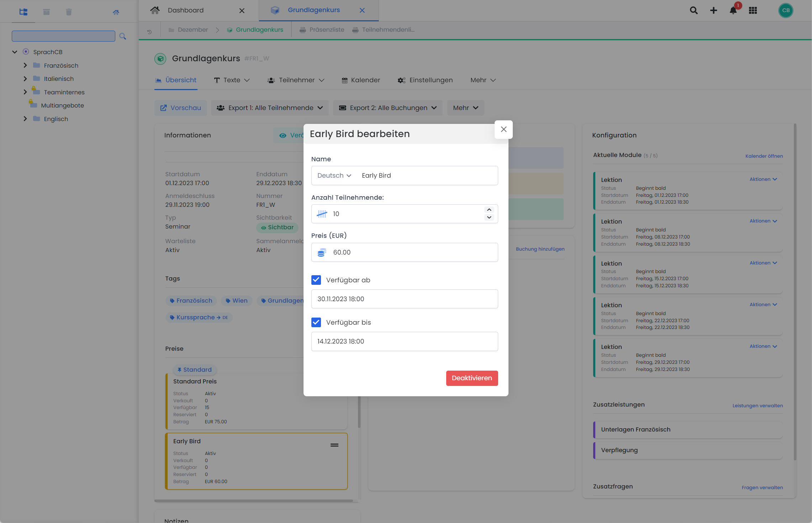Image resolution: width=812 pixels, height=523 pixels.
Task: Open the CB user avatar menu
Action: coord(786,10)
